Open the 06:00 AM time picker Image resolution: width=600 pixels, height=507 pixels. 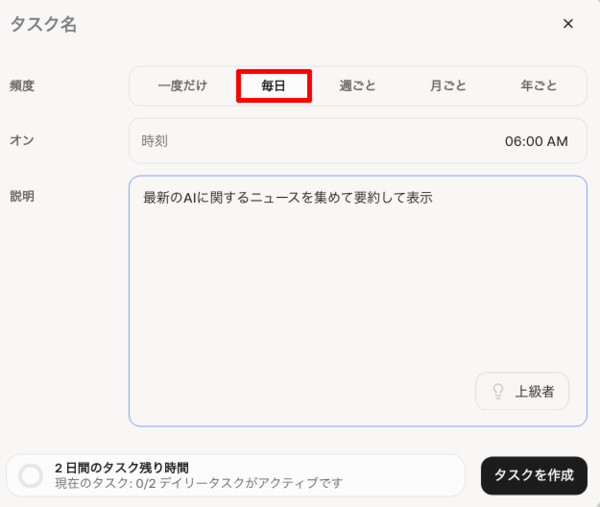536,141
